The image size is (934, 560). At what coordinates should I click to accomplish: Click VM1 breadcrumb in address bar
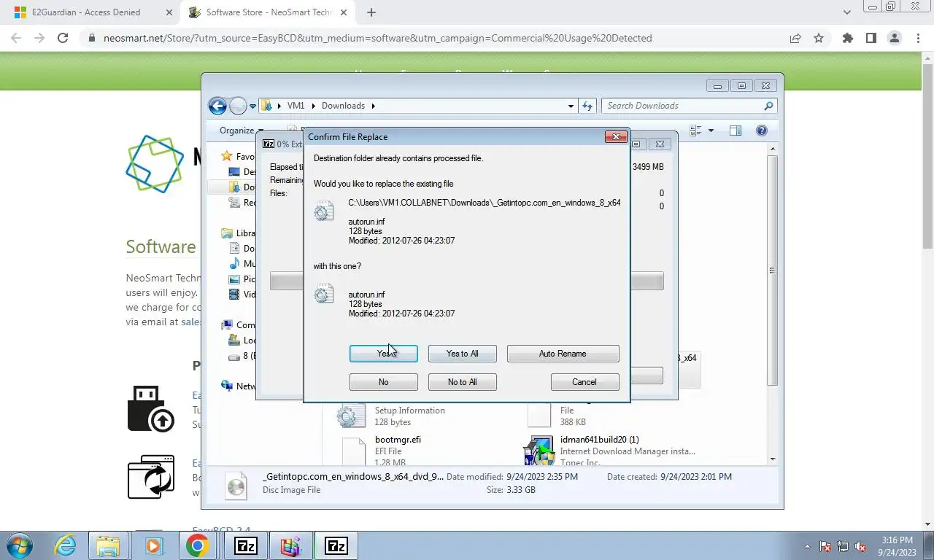pyautogui.click(x=296, y=106)
